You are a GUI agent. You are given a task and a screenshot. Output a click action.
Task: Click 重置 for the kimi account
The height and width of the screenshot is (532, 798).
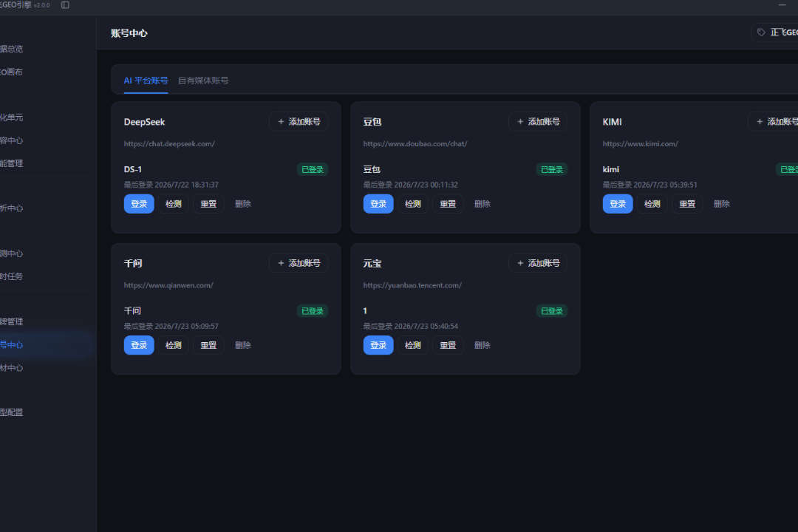click(688, 204)
